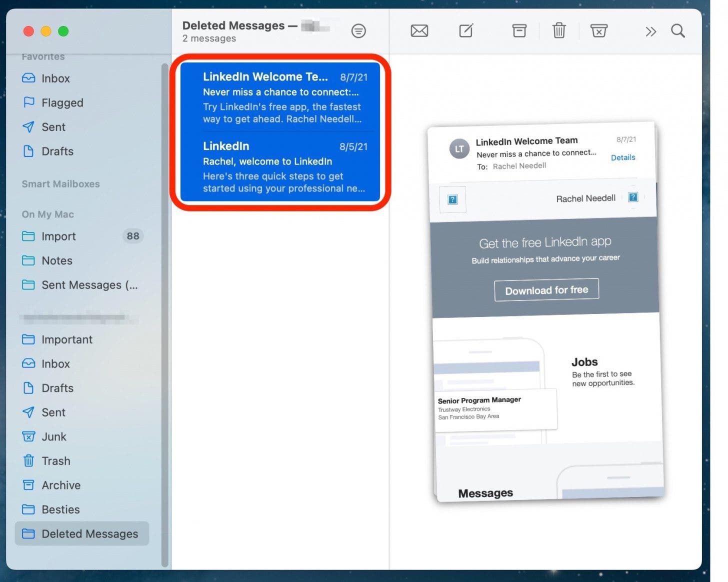Click the Download for free button
This screenshot has width=728, height=582.
pyautogui.click(x=546, y=290)
